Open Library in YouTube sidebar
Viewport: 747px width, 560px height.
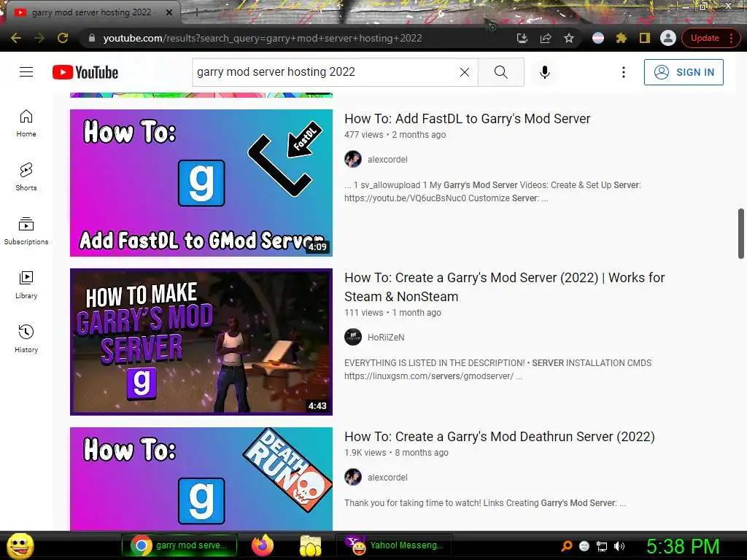[26, 285]
